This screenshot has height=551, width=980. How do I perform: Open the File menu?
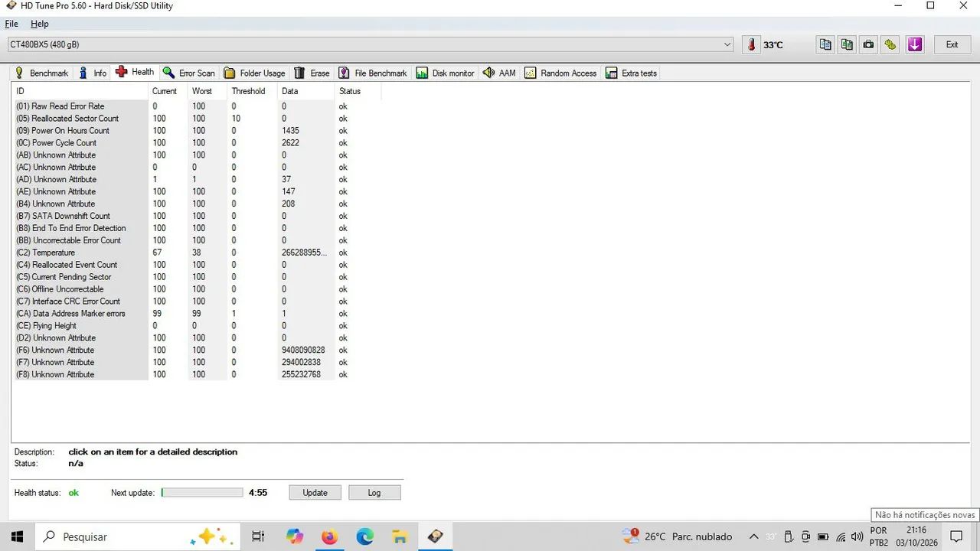[11, 24]
